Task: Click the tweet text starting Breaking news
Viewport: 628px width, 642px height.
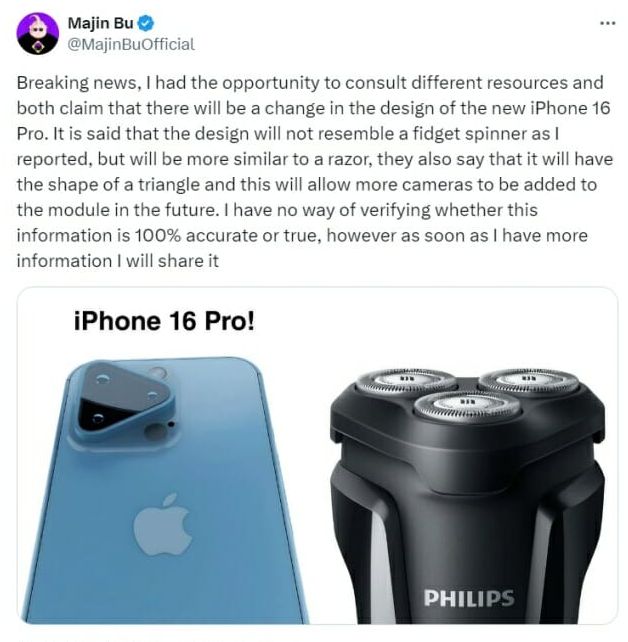Action: pos(314,172)
